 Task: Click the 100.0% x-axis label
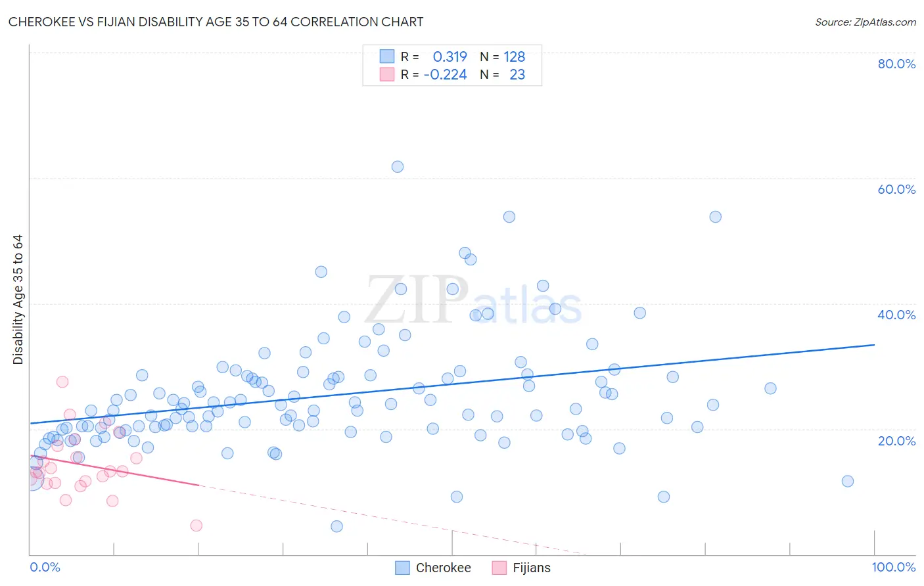pos(894,567)
